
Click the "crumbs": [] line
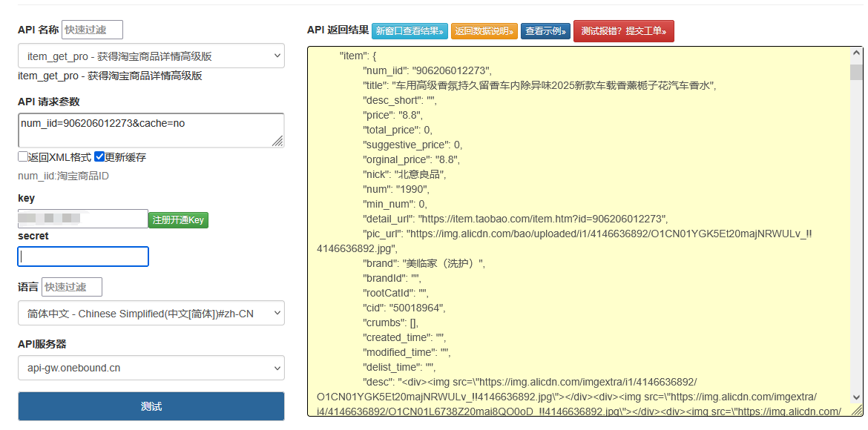point(390,322)
